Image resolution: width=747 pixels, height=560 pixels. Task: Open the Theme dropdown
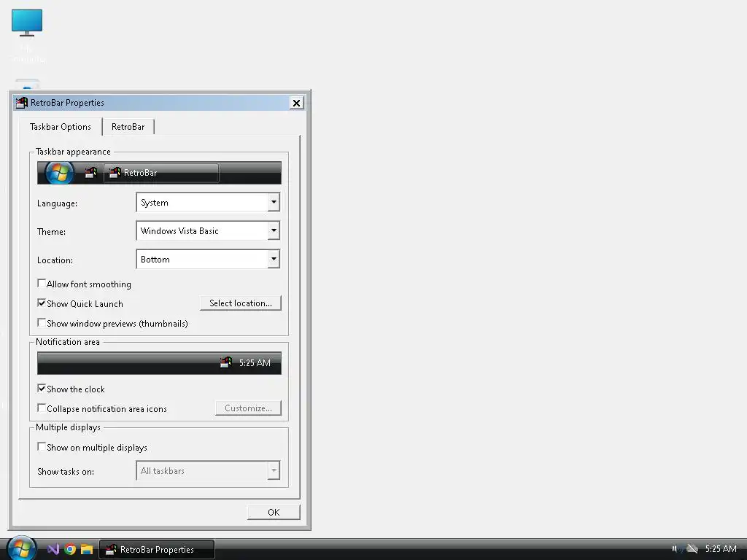point(208,231)
